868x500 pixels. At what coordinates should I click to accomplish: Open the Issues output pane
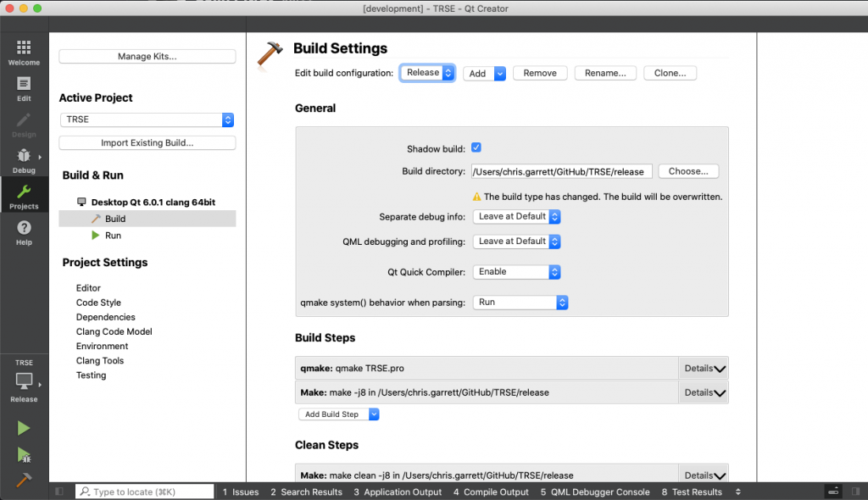point(241,492)
